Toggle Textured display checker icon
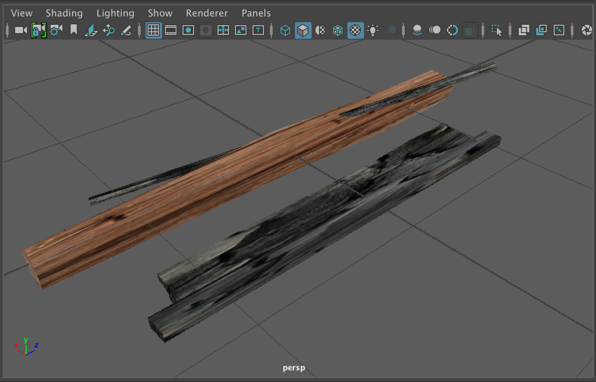Viewport: 596px width, 382px height. 355,30
